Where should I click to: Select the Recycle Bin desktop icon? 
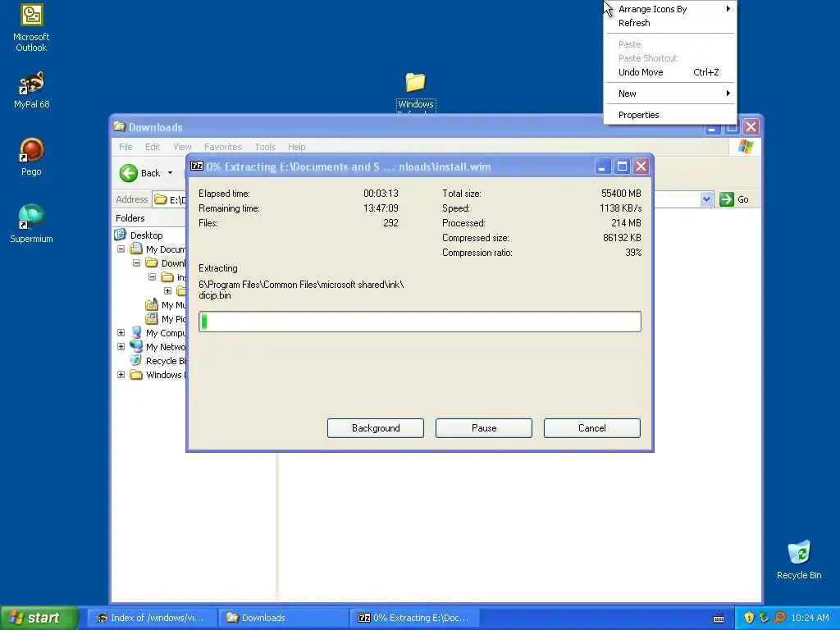pos(799,560)
